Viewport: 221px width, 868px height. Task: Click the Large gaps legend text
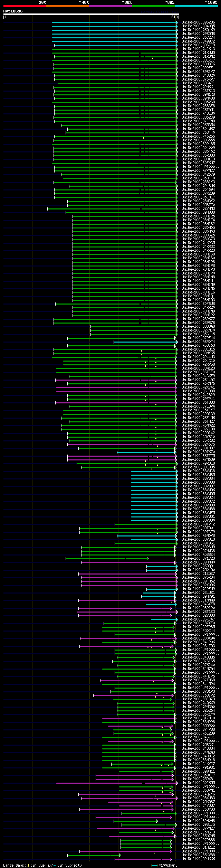[42, 865]
